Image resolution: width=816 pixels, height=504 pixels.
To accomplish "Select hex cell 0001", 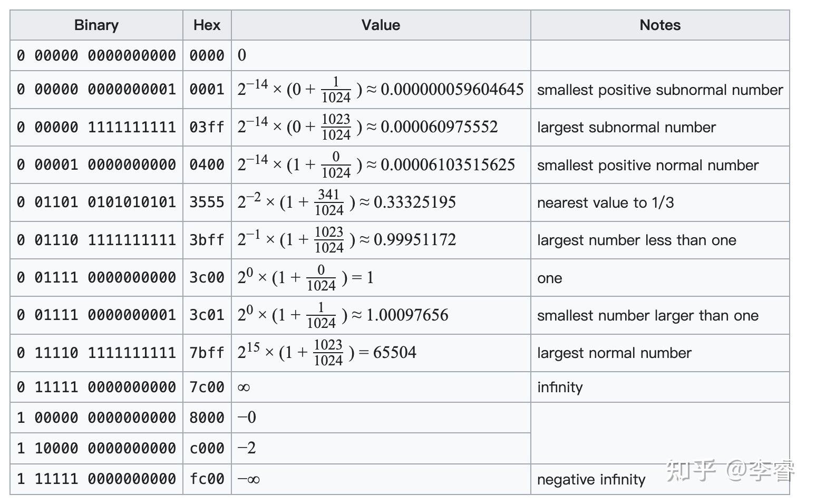I will [x=207, y=90].
